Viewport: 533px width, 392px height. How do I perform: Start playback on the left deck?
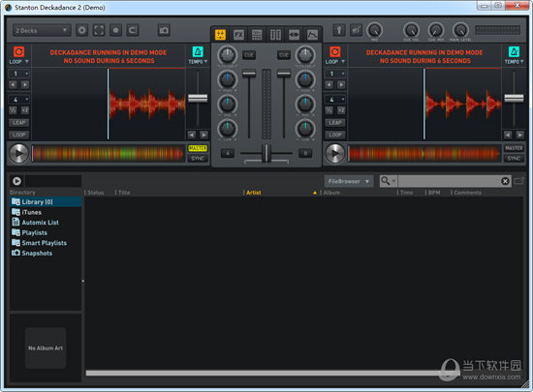(18, 153)
